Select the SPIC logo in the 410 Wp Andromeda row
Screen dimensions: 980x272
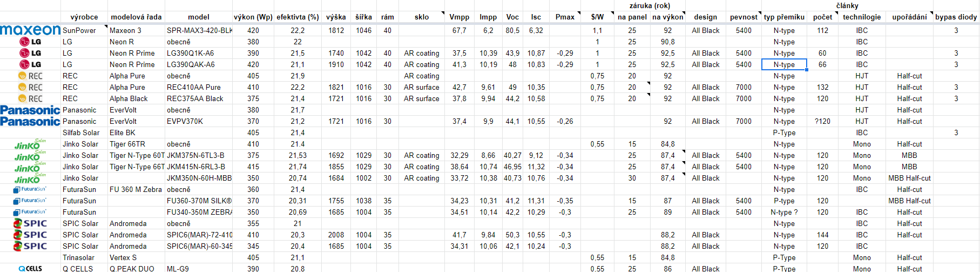coord(30,235)
